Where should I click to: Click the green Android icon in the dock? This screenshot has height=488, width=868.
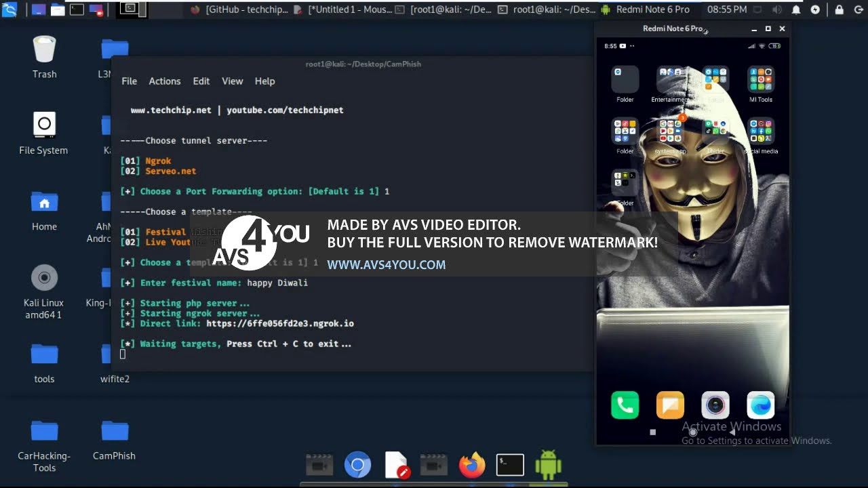click(548, 465)
